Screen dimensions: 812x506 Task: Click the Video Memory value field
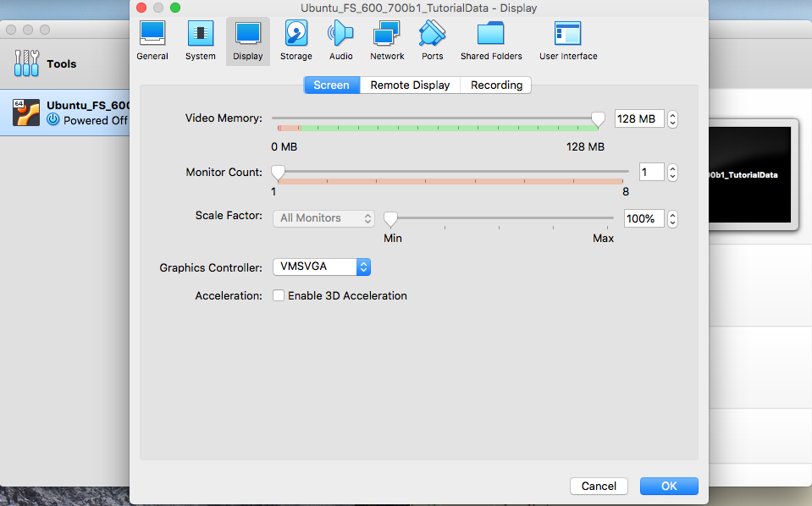point(639,119)
